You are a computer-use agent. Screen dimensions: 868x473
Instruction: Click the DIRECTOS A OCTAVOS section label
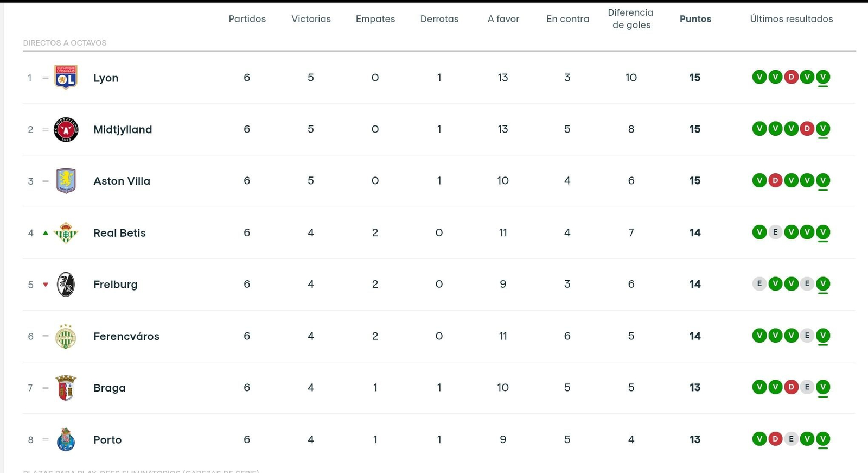click(x=65, y=42)
